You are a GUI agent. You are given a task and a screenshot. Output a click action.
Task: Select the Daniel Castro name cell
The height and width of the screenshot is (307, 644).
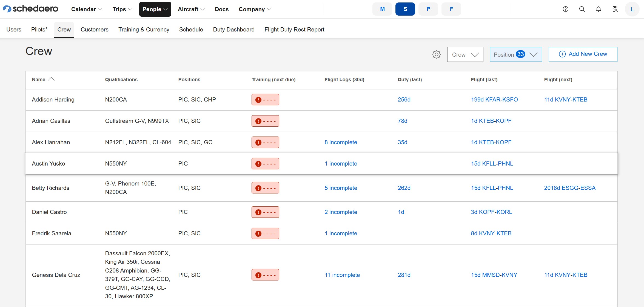(49, 212)
